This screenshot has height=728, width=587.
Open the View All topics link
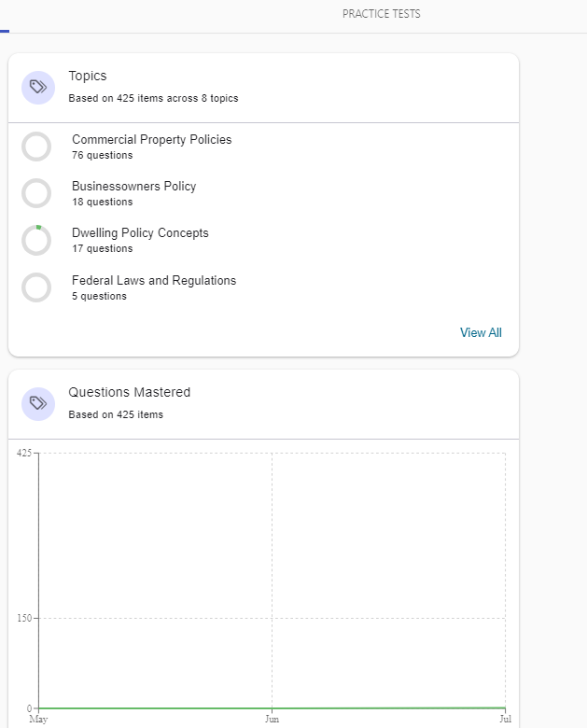pyautogui.click(x=481, y=332)
